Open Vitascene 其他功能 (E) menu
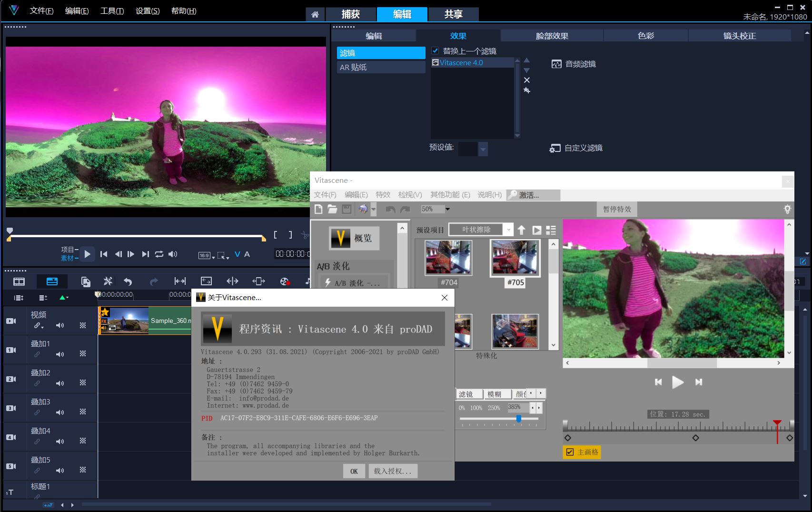 pyautogui.click(x=450, y=195)
